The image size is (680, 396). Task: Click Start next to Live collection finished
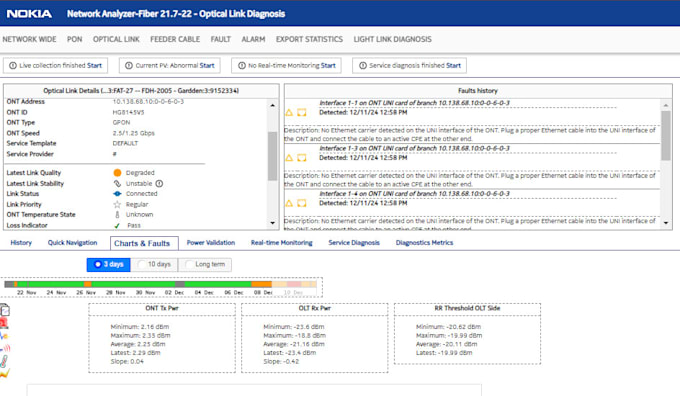coord(94,65)
